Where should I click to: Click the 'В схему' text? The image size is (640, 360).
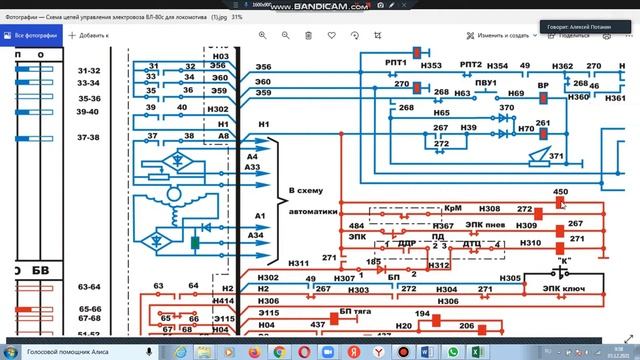click(x=306, y=191)
